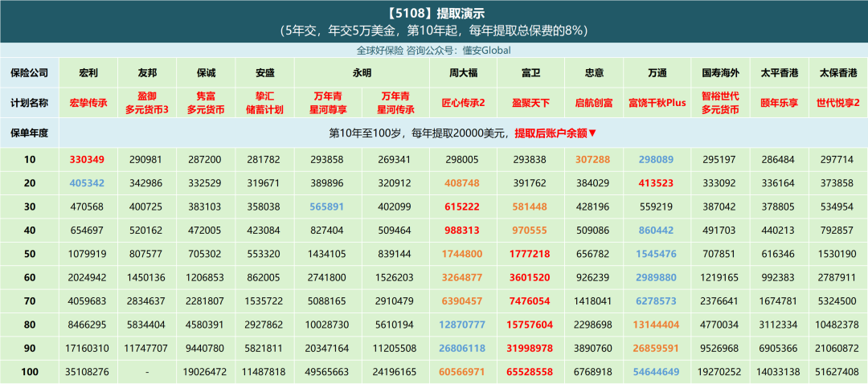The width and height of the screenshot is (868, 384).
Task: Click the orange value 307288
Action: [593, 160]
